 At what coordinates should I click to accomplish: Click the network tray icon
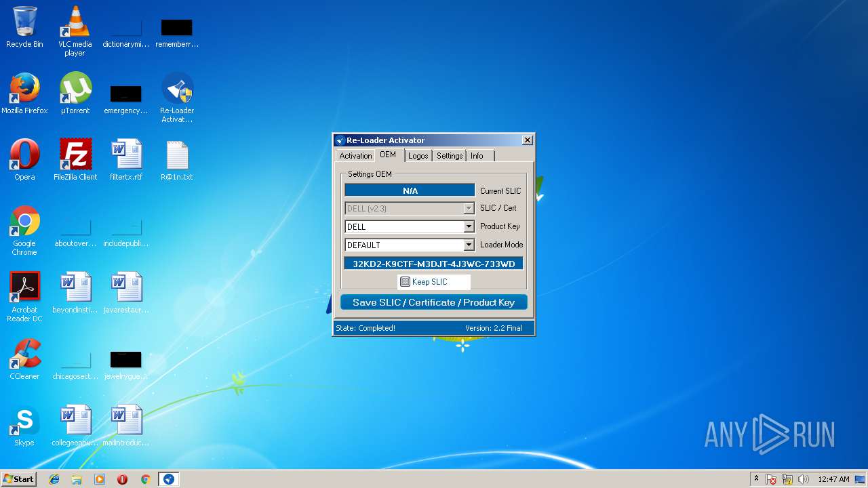(787, 479)
